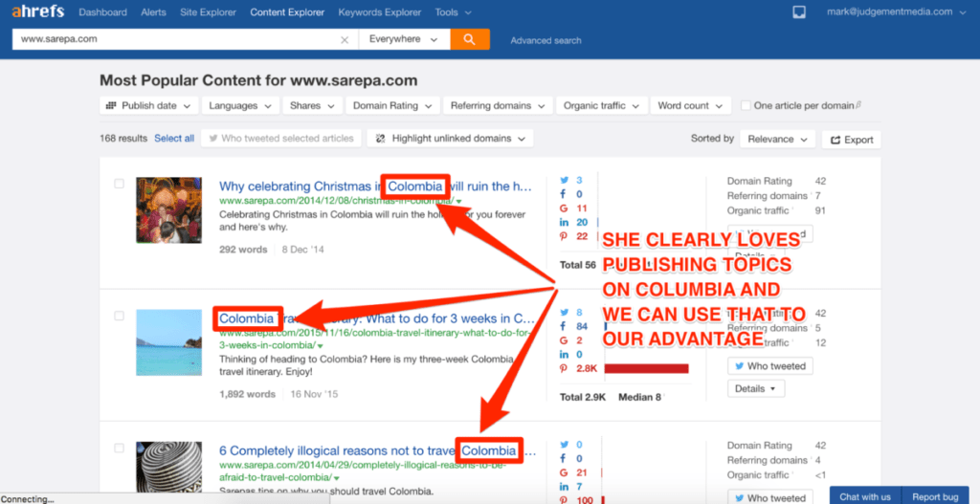Open the Referring domains filter dropdown
This screenshot has width=980, height=504.
coord(498,105)
